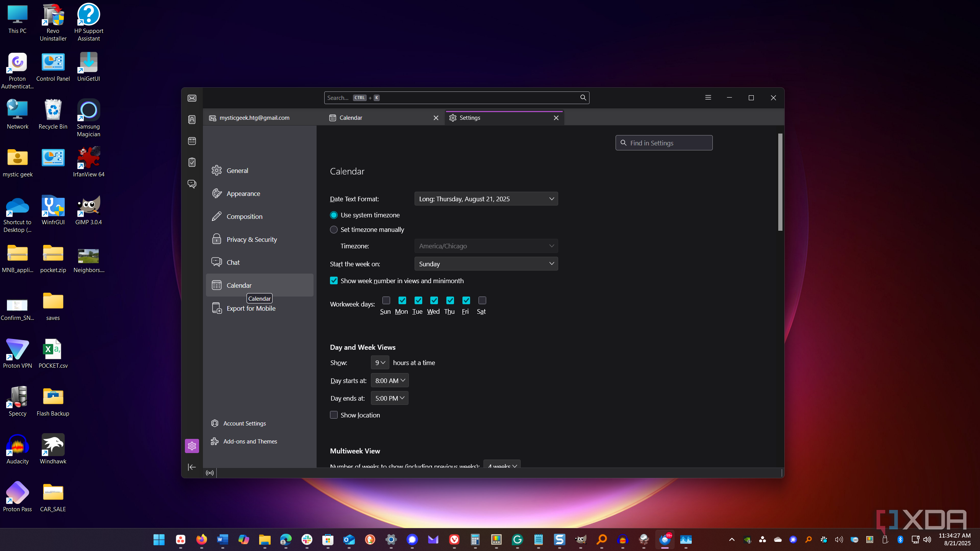
Task: Check Sun workweek day
Action: (386, 300)
